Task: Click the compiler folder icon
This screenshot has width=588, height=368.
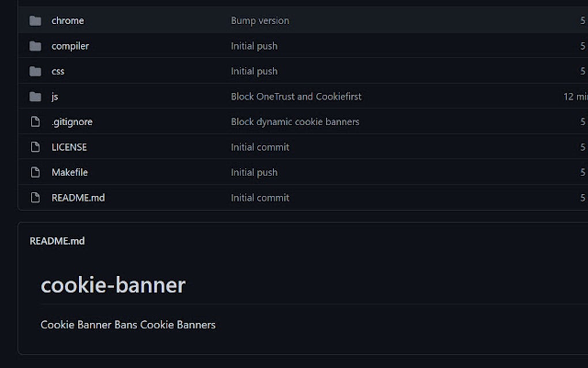Action: (x=35, y=46)
